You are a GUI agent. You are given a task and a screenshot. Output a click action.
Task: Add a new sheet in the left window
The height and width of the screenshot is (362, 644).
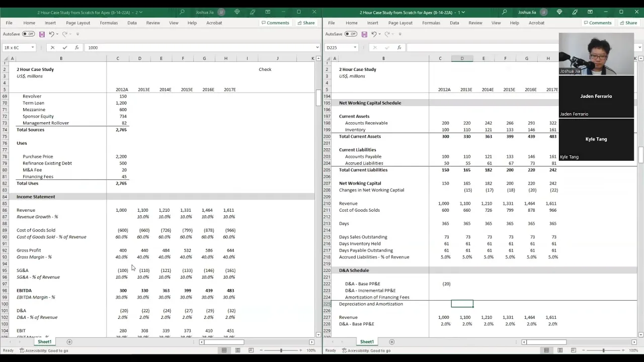[x=69, y=342]
